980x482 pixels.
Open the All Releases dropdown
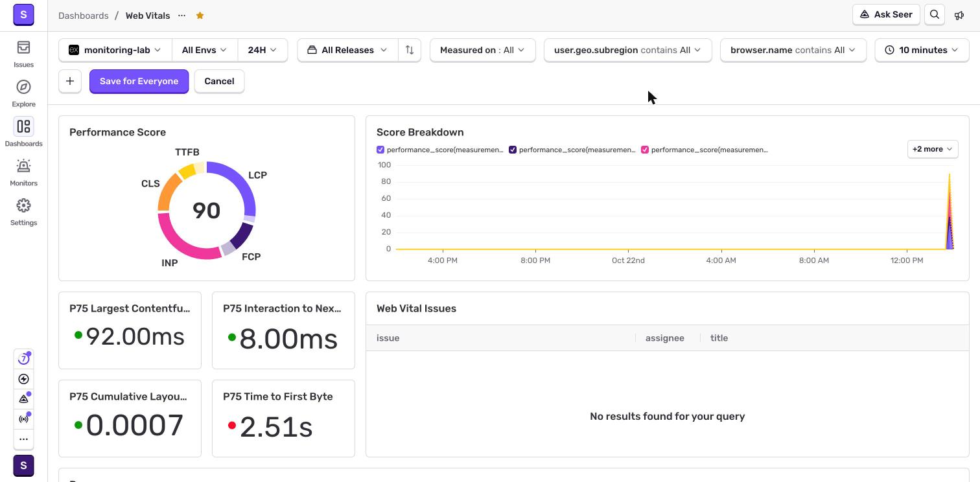pos(348,50)
